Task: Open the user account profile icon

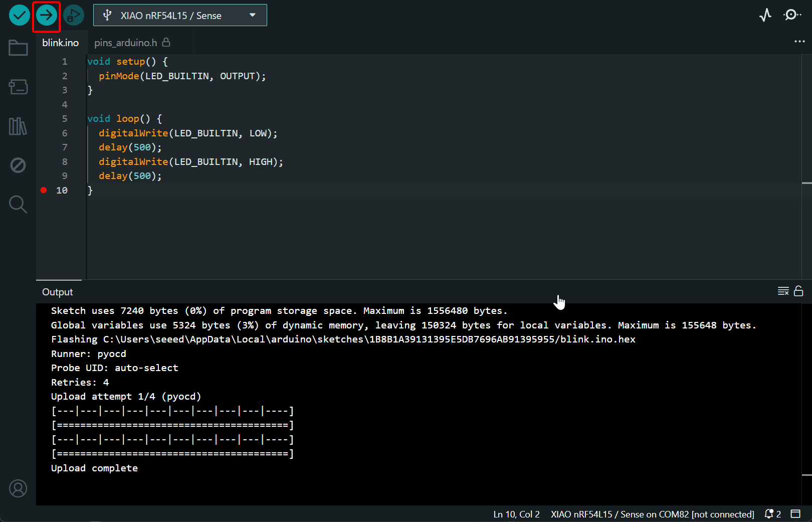Action: pyautogui.click(x=18, y=488)
